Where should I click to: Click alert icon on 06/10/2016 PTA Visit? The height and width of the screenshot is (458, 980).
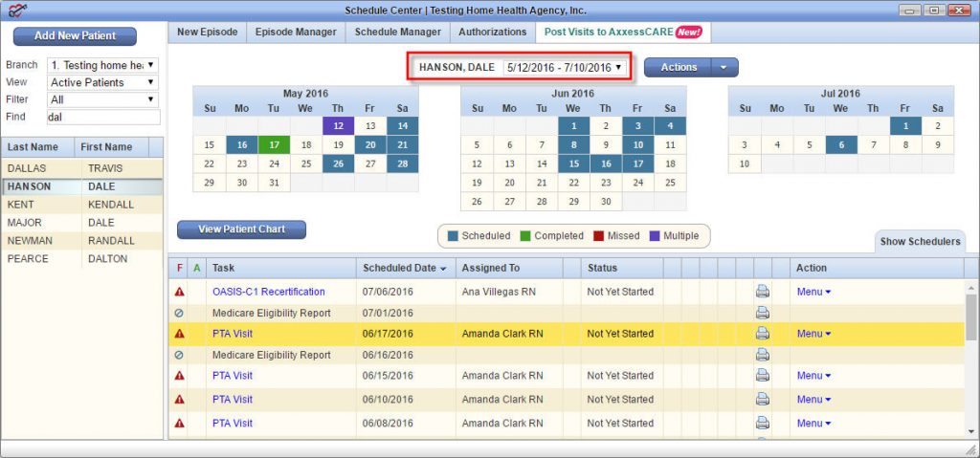[x=179, y=400]
